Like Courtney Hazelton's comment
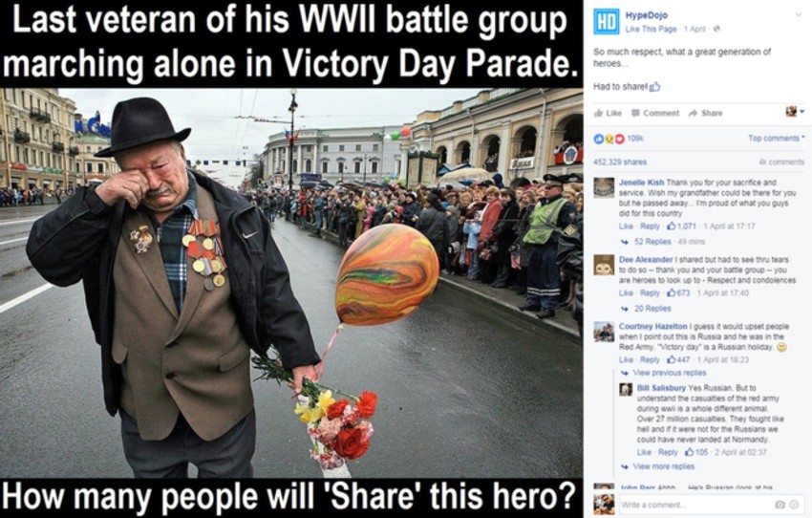This screenshot has width=812, height=518. click(x=626, y=359)
